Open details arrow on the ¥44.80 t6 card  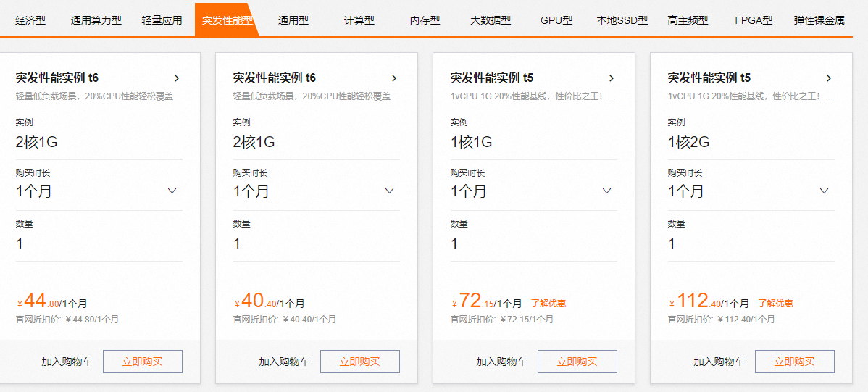pos(177,78)
